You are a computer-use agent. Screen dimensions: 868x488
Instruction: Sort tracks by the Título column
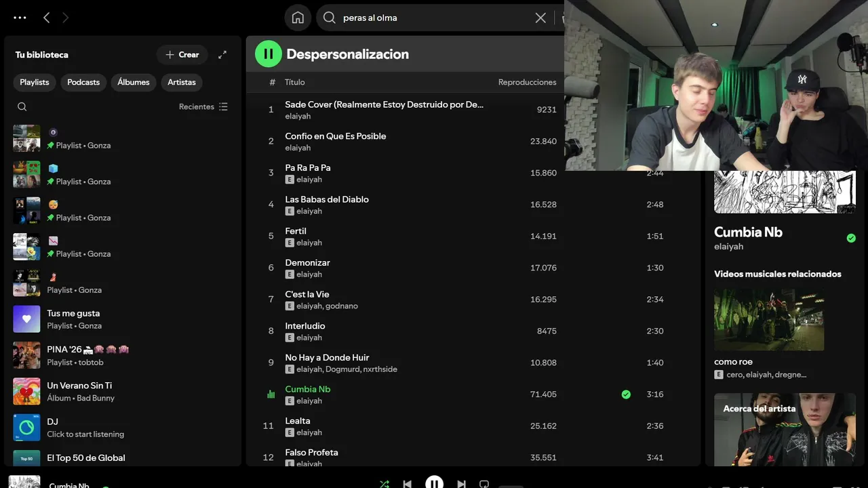[x=295, y=82]
